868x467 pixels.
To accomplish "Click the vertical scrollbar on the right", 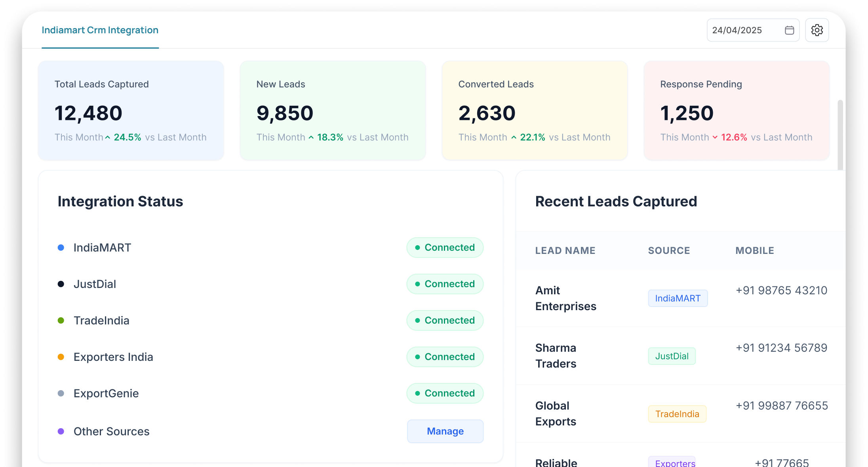I will 840,135.
